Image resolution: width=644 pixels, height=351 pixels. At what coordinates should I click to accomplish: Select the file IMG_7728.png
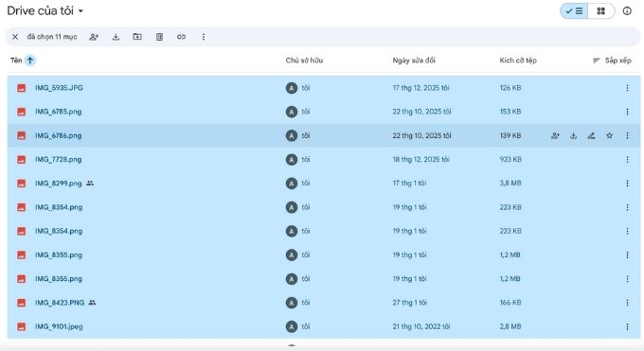point(324,159)
